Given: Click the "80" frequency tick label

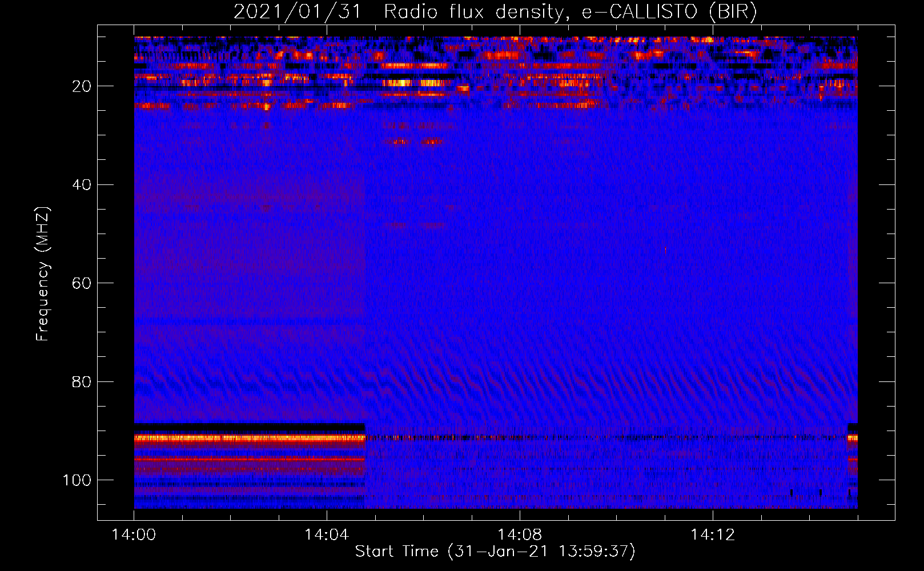Looking at the screenshot, I should 82,381.
